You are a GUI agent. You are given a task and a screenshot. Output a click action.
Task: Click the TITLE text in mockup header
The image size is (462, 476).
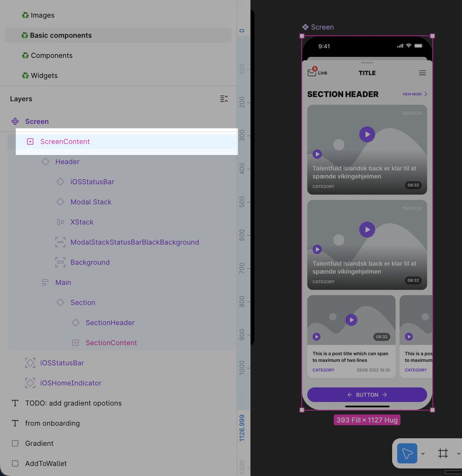367,73
